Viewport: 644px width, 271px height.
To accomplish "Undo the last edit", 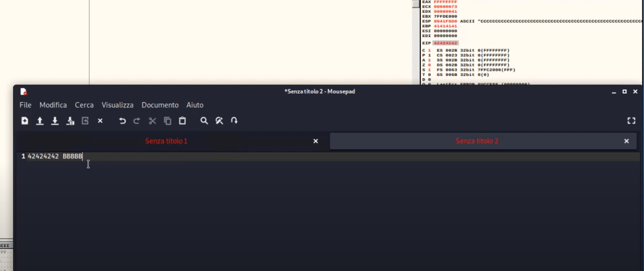I will point(122,121).
